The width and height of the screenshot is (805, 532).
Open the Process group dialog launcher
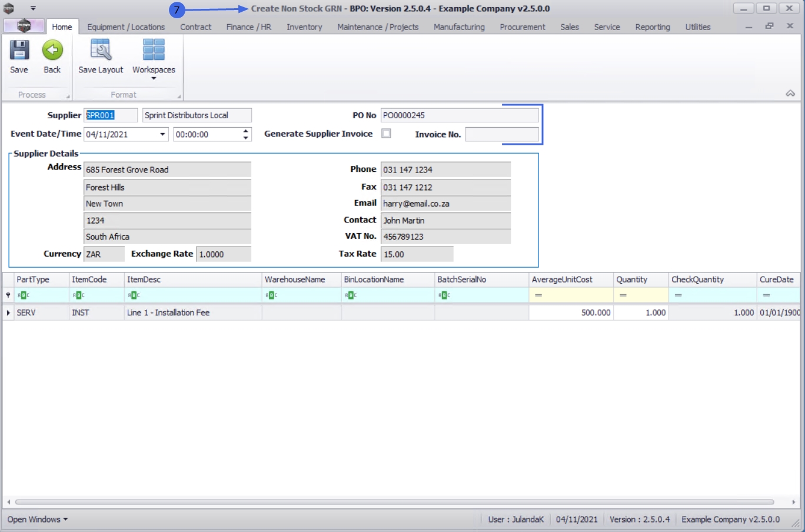(68, 97)
